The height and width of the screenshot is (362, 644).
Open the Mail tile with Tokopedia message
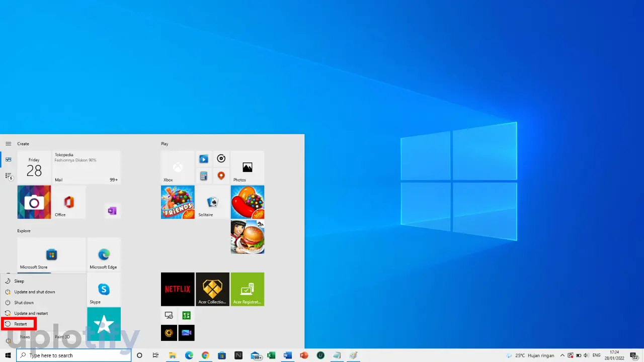coord(87,167)
